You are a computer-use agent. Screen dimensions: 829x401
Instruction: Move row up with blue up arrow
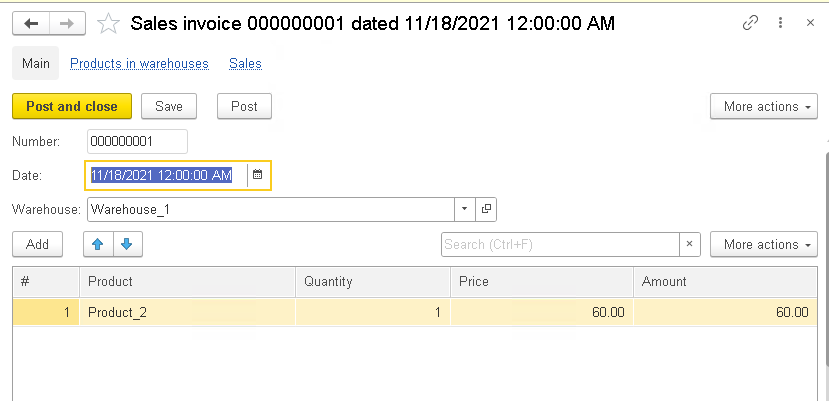click(x=98, y=244)
